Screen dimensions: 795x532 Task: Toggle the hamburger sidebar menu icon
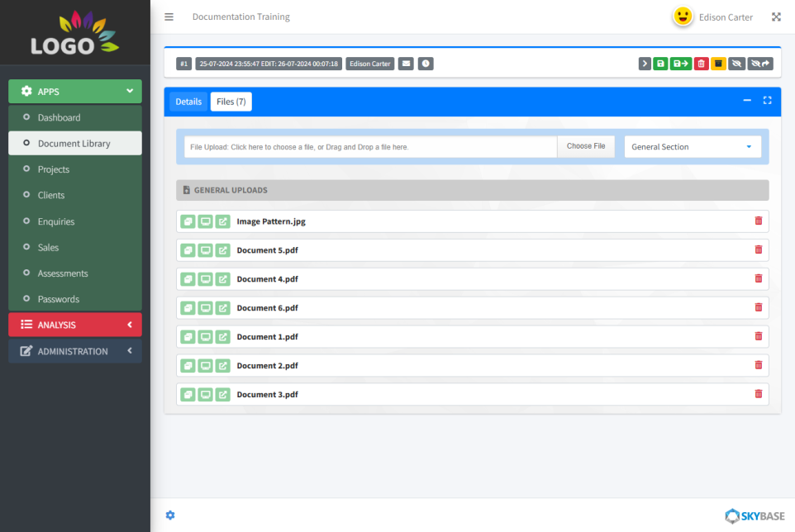[x=169, y=17]
